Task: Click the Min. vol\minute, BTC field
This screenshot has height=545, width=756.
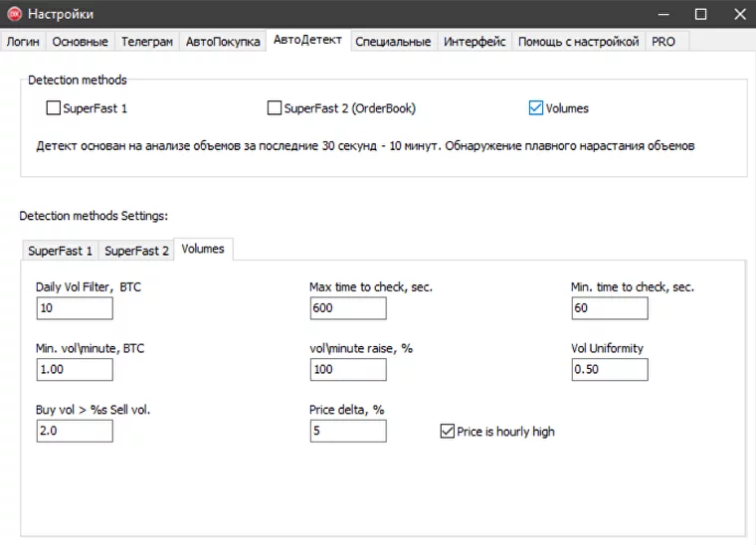Action: click(75, 370)
